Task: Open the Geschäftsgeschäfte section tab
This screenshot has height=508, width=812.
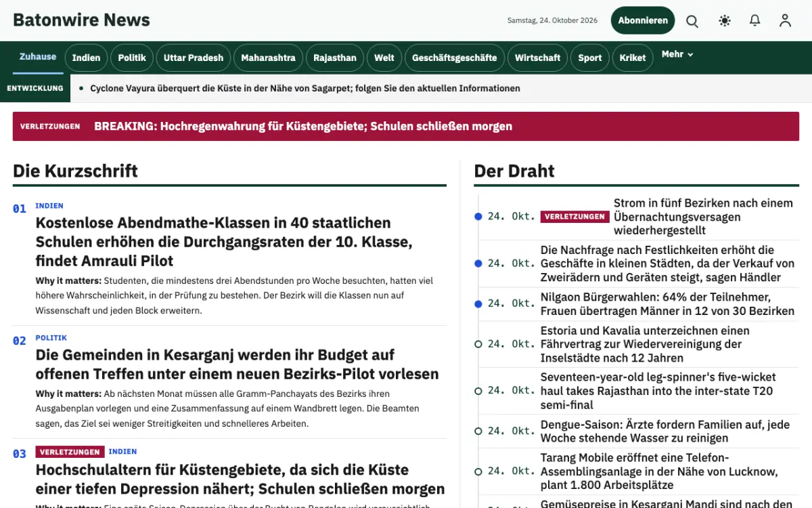Action: click(x=455, y=58)
